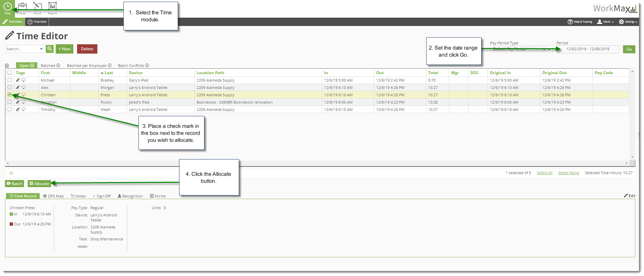Toggle the select-all checkbox in table header

click(x=9, y=73)
